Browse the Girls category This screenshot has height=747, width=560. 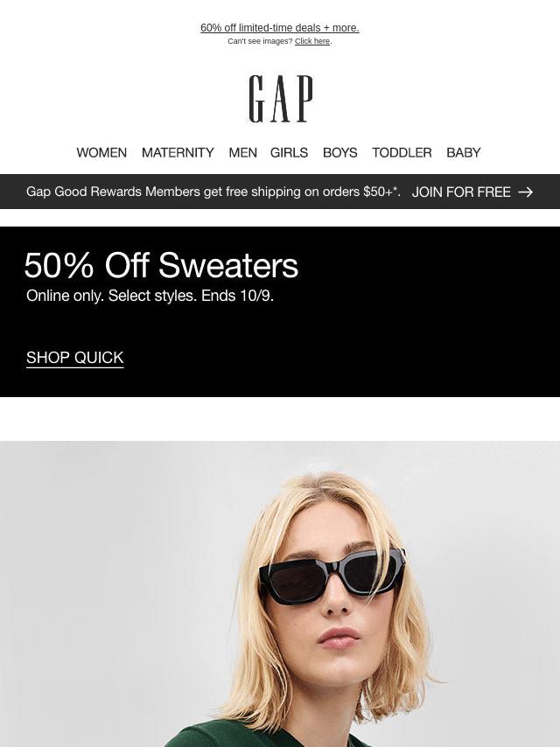coord(289,152)
